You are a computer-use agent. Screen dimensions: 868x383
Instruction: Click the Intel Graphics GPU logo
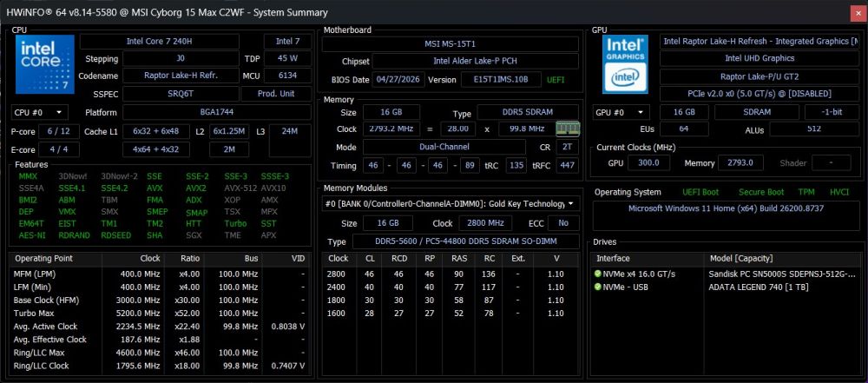625,64
